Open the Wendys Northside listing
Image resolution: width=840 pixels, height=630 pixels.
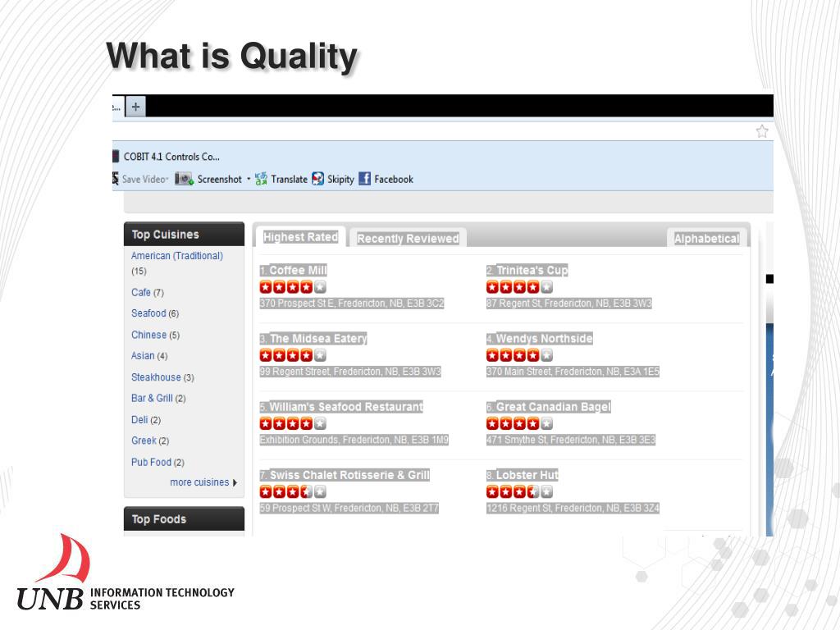(x=545, y=338)
